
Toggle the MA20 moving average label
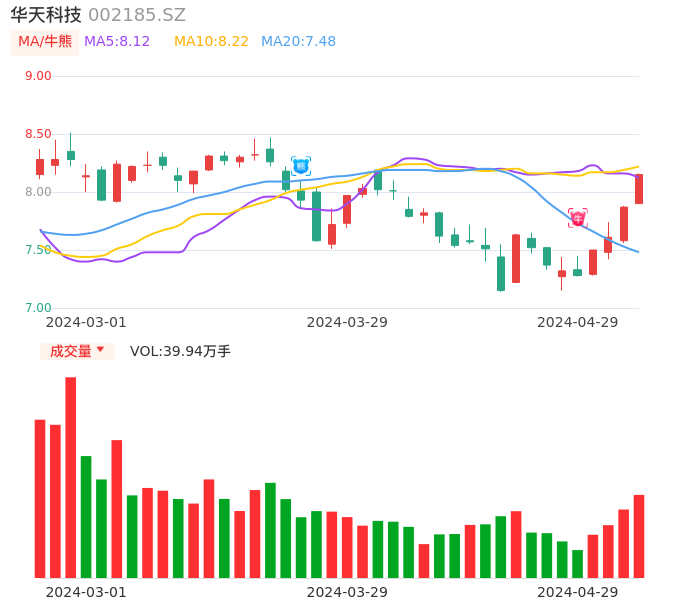[298, 42]
